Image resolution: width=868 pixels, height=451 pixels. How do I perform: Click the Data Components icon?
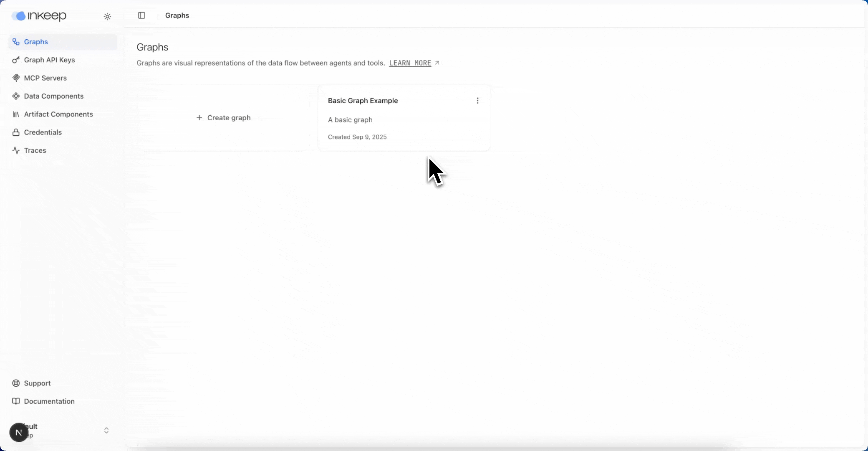[16, 96]
